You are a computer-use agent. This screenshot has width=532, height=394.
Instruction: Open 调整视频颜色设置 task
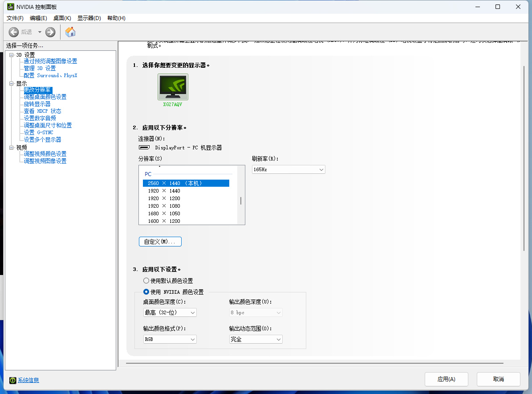pyautogui.click(x=45, y=154)
